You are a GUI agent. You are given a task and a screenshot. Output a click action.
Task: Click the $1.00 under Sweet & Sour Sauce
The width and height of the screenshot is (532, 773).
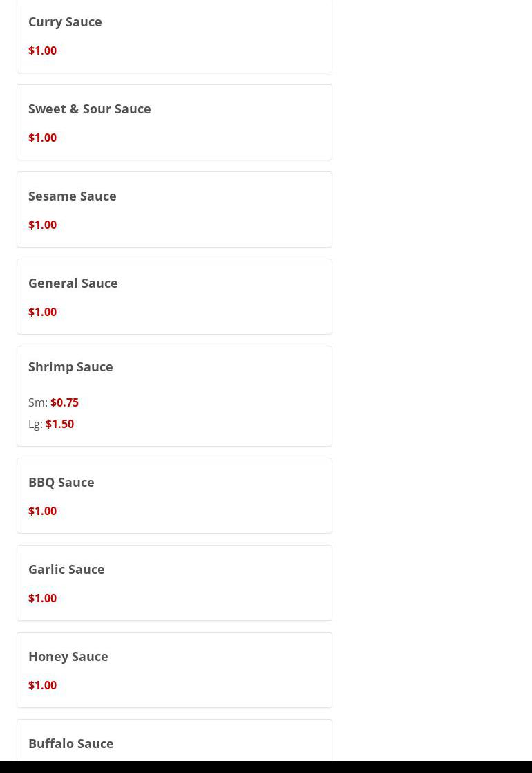click(42, 138)
